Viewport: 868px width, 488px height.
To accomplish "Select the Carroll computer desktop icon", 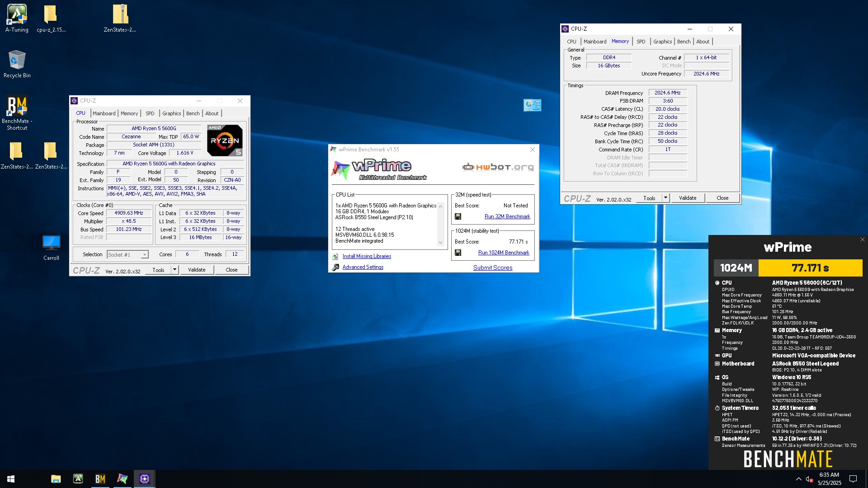I will point(51,247).
